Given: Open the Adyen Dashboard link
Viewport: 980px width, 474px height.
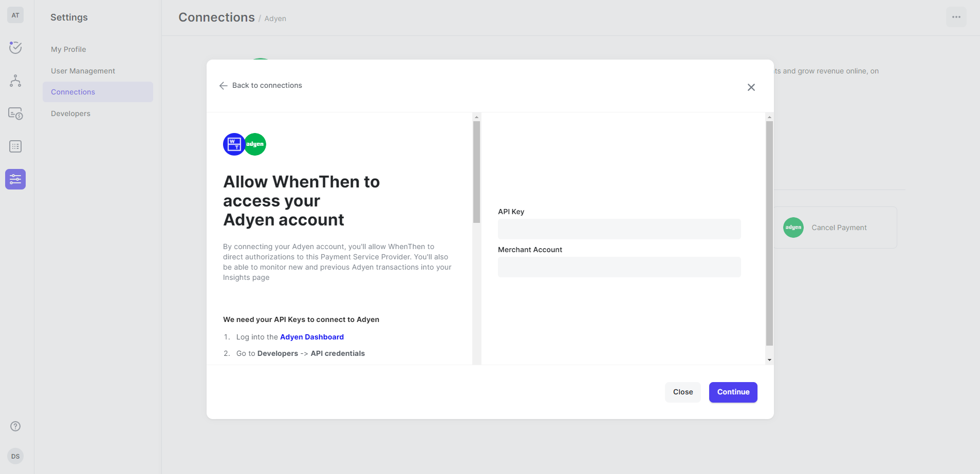Looking at the screenshot, I should coord(312,336).
